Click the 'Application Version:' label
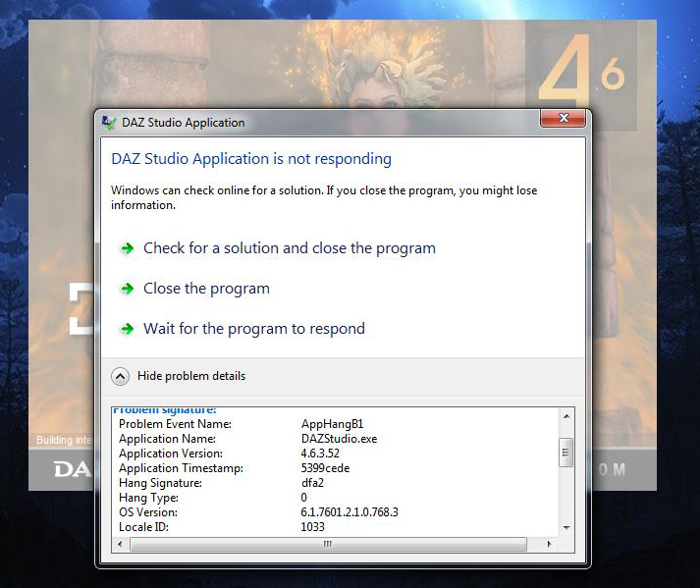 tap(171, 454)
